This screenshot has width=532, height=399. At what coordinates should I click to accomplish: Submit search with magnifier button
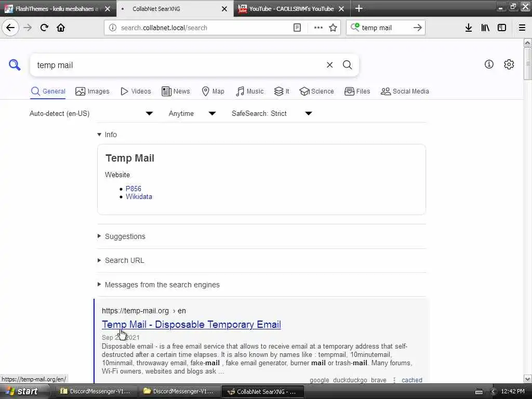tap(347, 65)
